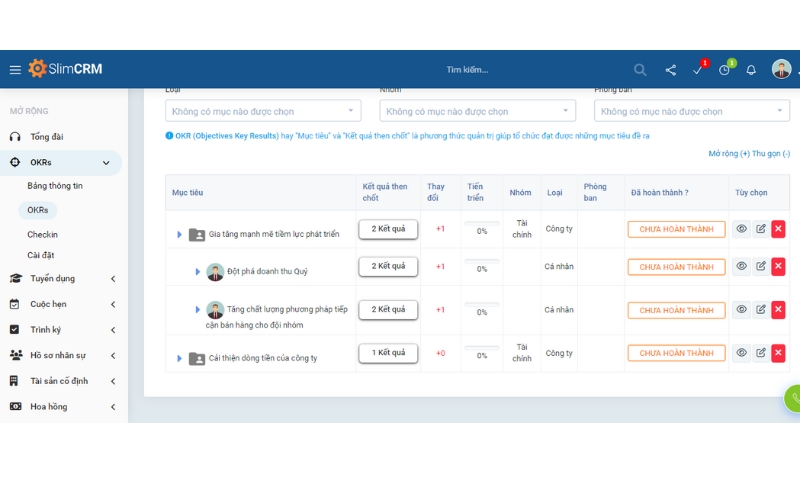The height and width of the screenshot is (500, 800).
Task: Open the tasks checkmark icon
Action: coord(697,70)
